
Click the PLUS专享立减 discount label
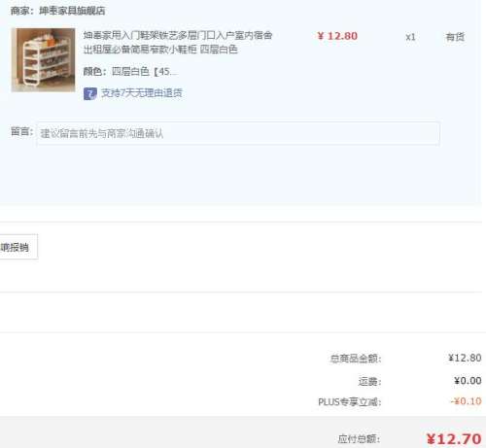(x=350, y=402)
